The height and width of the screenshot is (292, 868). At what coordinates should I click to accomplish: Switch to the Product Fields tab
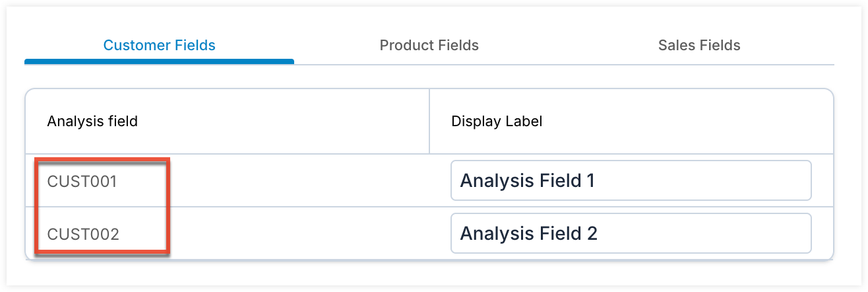click(429, 46)
